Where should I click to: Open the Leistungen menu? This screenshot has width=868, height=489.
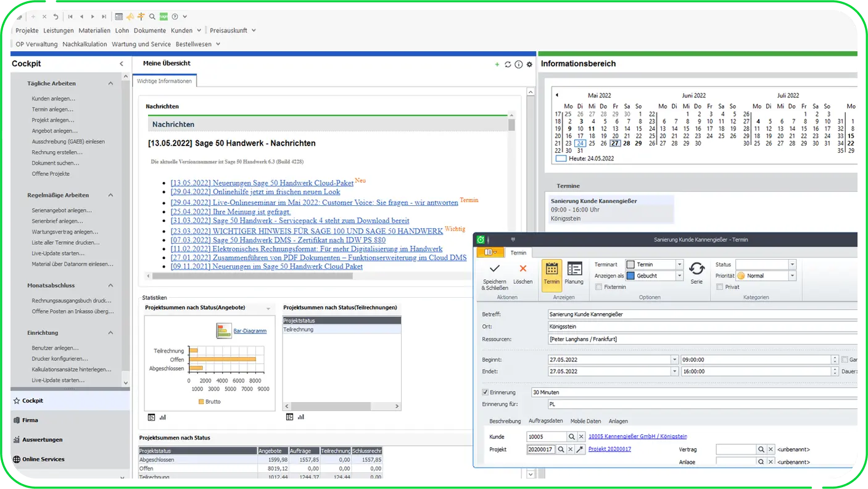59,30
